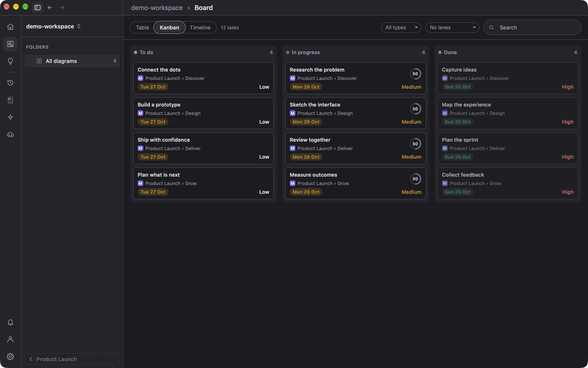Click the M badge on Connect the dots
This screenshot has height=368, width=588.
[140, 78]
